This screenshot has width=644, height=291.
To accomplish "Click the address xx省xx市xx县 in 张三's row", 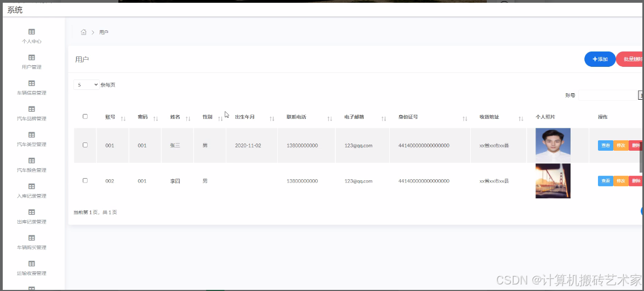I will [x=494, y=145].
